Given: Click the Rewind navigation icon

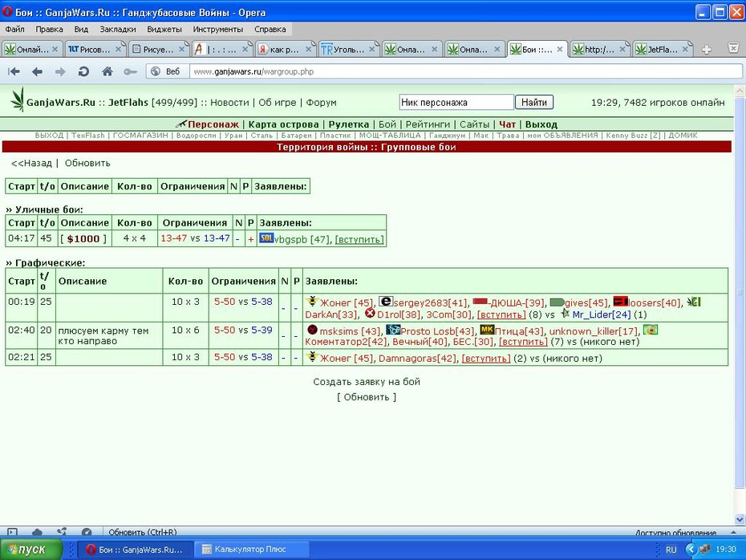Looking at the screenshot, I should pyautogui.click(x=14, y=72).
